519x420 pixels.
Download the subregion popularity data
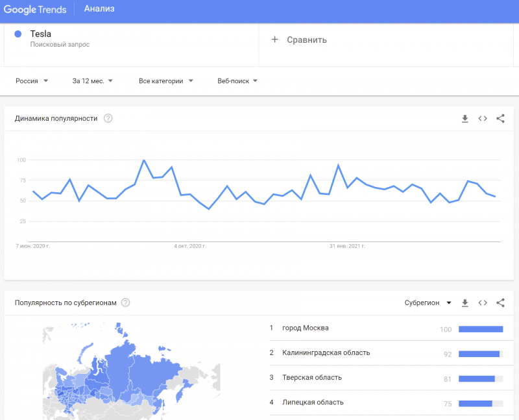[x=465, y=303]
